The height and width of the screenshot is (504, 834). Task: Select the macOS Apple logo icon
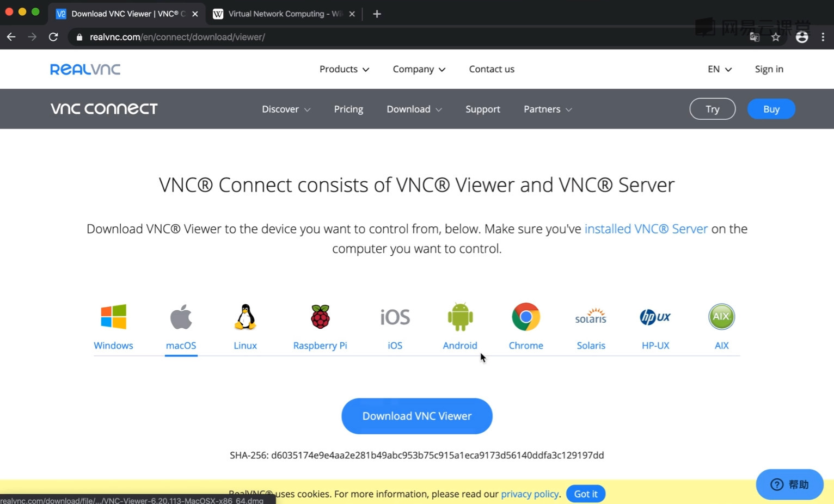tap(181, 317)
